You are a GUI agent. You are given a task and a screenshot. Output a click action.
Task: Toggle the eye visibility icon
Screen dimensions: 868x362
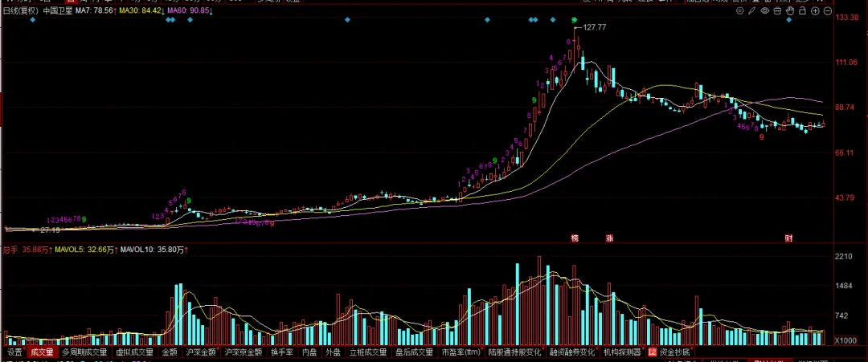tap(766, 10)
